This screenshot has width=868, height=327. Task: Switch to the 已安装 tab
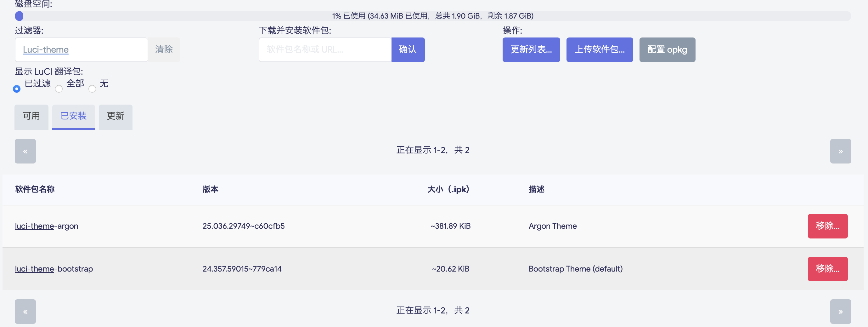[x=73, y=117]
